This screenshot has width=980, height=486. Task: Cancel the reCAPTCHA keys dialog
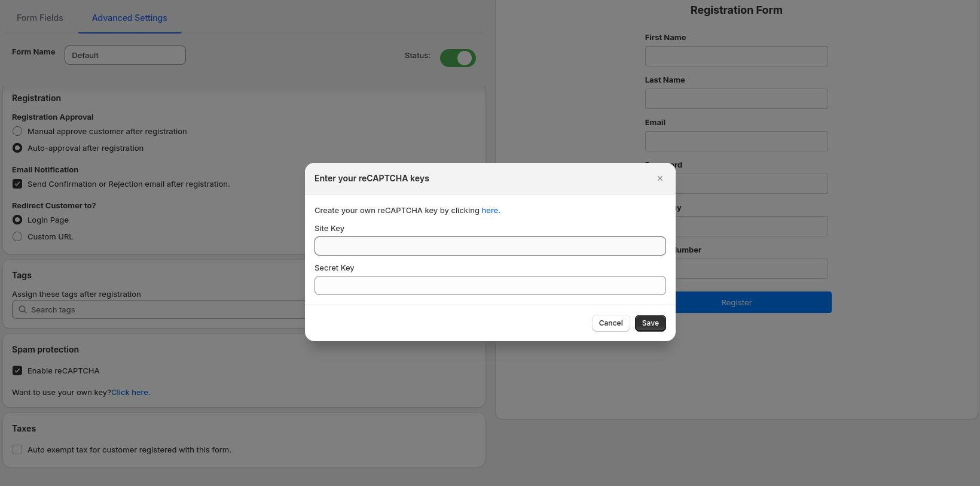(x=610, y=323)
